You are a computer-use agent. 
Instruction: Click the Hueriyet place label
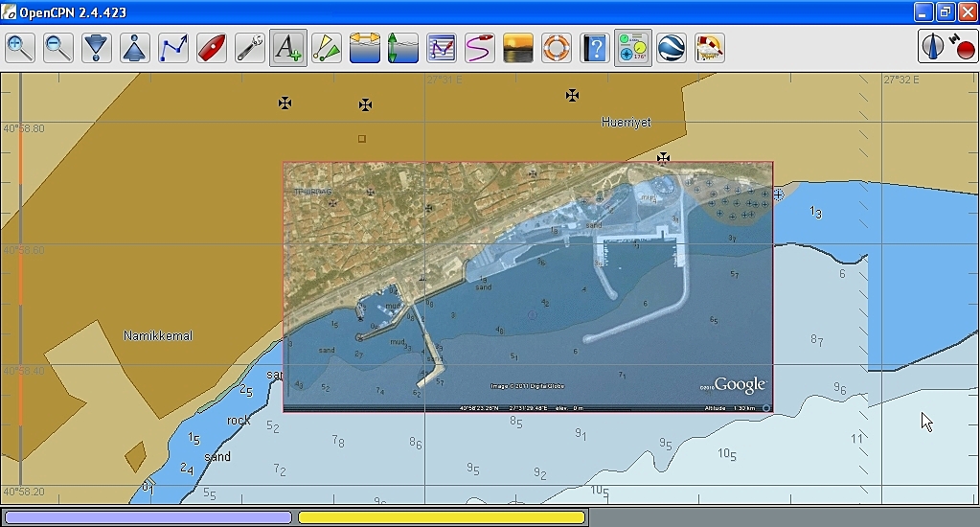tap(626, 123)
